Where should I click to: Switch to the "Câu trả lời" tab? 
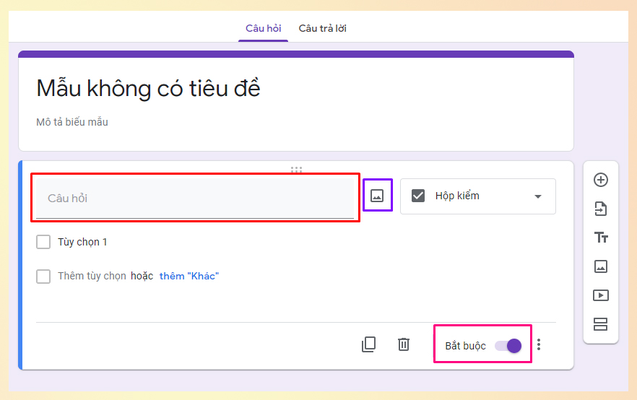[323, 28]
